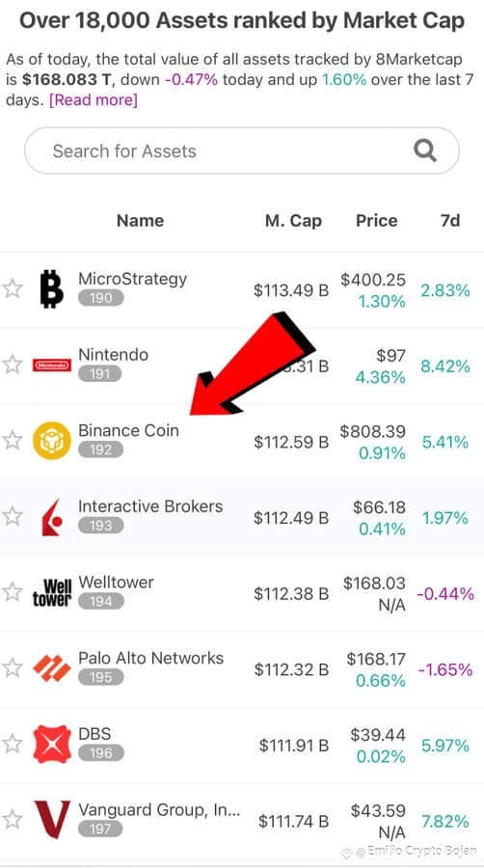Click the Interactive Brokers logo

click(51, 517)
